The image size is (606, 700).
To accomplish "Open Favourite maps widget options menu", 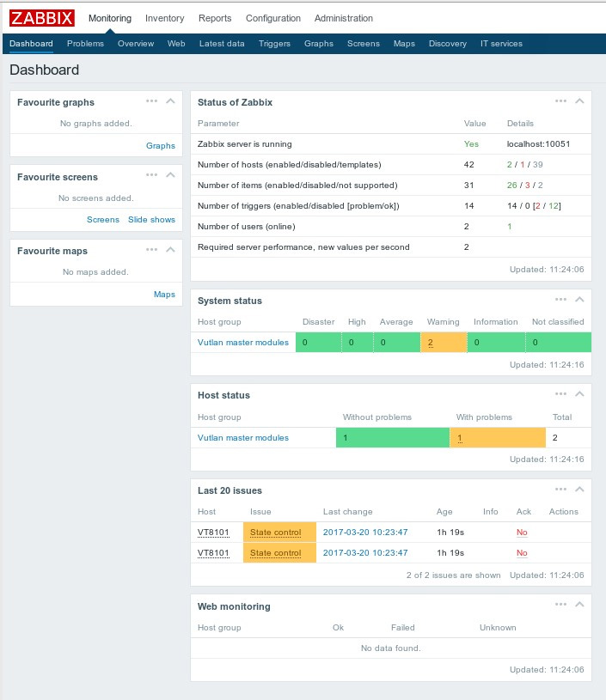I will pyautogui.click(x=151, y=249).
